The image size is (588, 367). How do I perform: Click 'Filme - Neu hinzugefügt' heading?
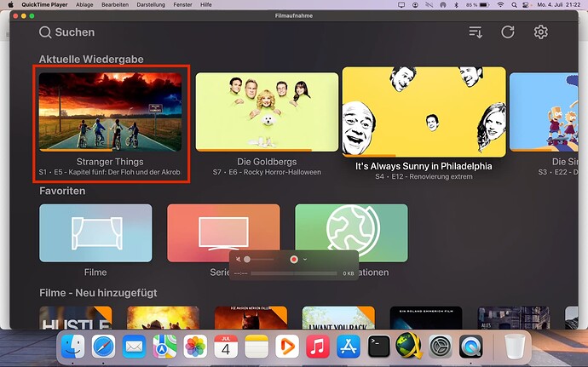coord(98,293)
